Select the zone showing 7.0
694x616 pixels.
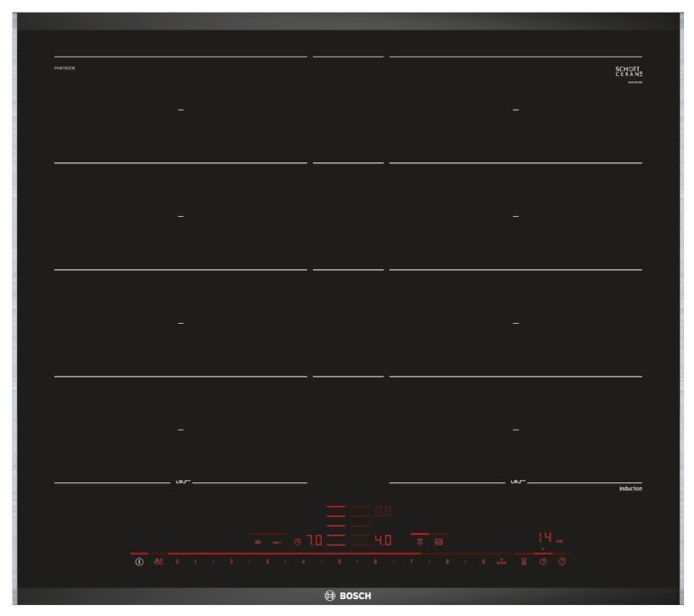pos(313,541)
